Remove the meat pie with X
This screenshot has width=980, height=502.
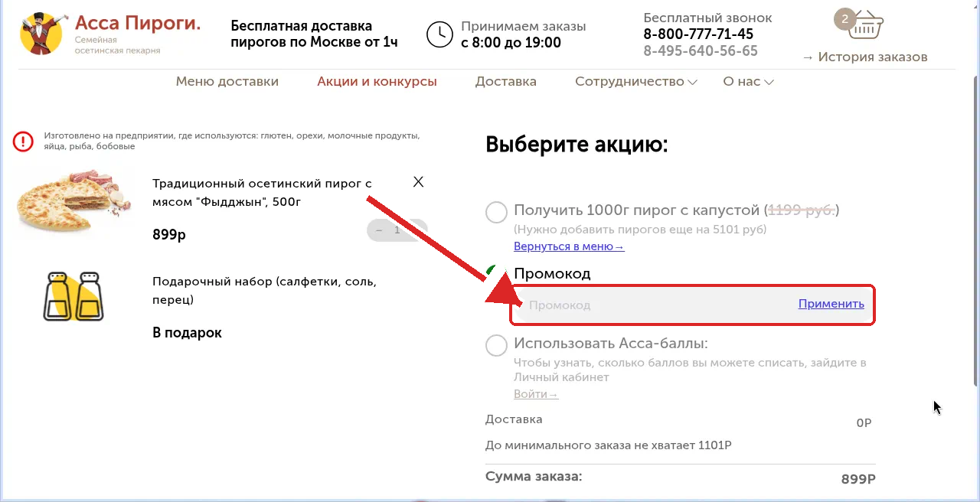click(x=418, y=182)
